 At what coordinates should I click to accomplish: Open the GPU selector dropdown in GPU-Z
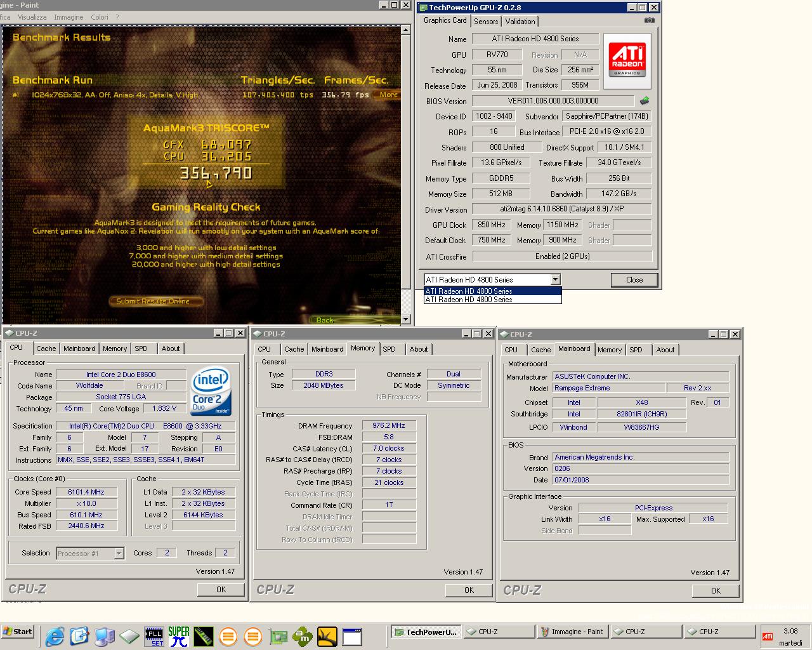[x=555, y=279]
